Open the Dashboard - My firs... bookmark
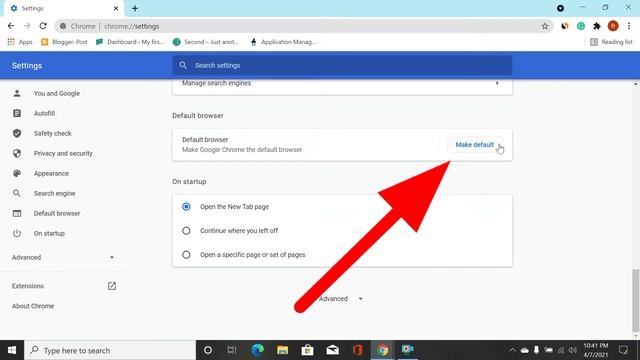The width and height of the screenshot is (640, 360). tap(129, 42)
